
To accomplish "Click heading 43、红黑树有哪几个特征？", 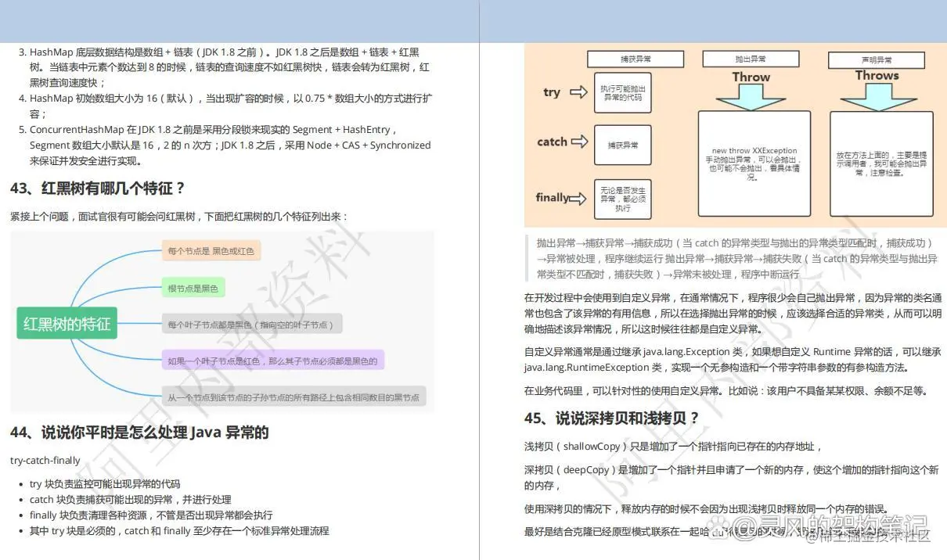I will tap(98, 188).
